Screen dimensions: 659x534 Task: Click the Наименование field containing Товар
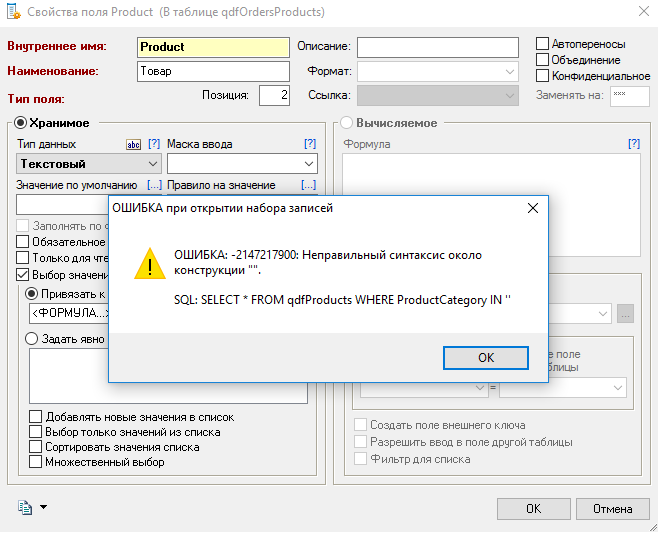click(212, 71)
